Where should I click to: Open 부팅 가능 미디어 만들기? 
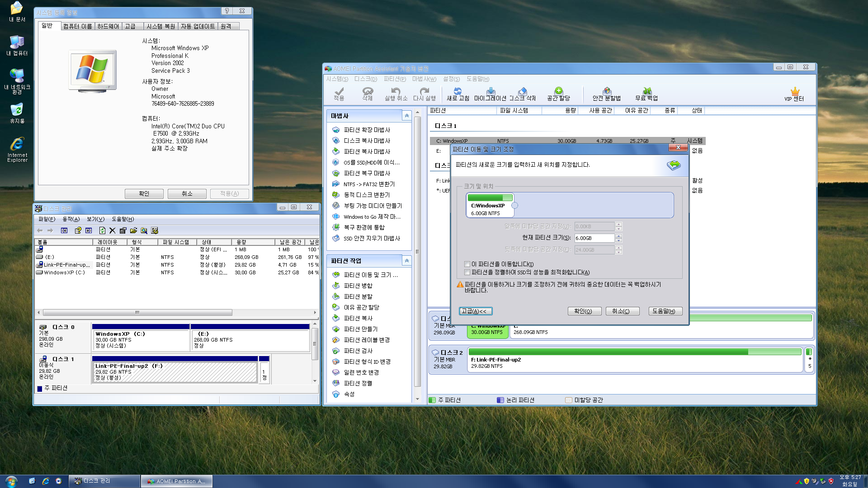(x=373, y=206)
